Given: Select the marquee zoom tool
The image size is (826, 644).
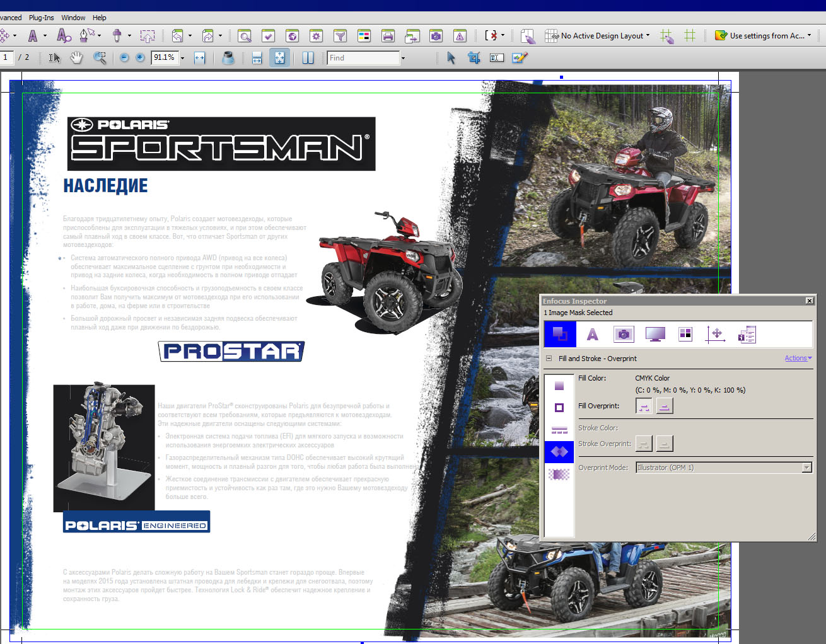Looking at the screenshot, I should tap(100, 58).
